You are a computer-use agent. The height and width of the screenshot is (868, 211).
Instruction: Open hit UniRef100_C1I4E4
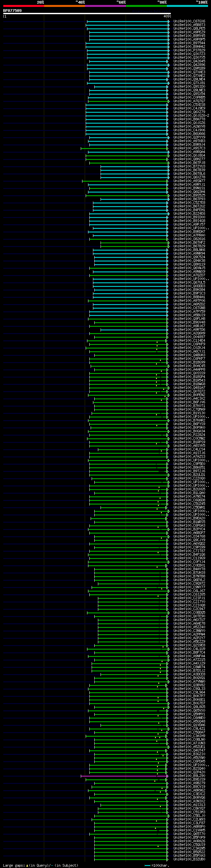(x=189, y=341)
